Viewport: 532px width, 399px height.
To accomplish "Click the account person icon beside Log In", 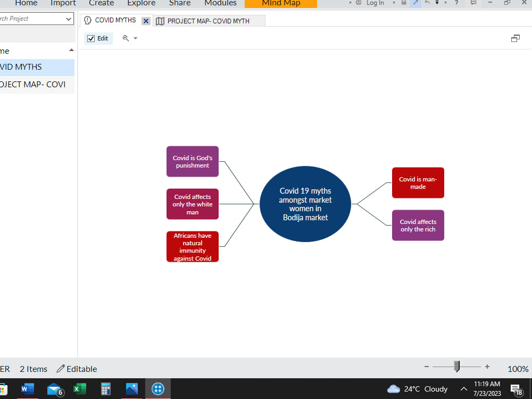I will click(x=359, y=3).
